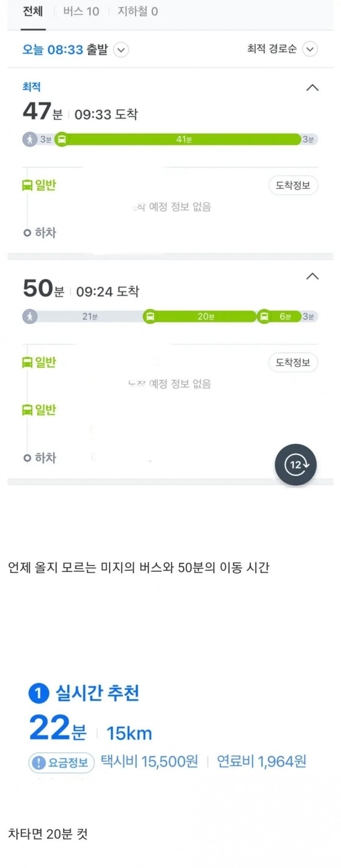The image size is (341, 868).
Task: Tap the green 41분 bus segment bar
Action: [184, 139]
